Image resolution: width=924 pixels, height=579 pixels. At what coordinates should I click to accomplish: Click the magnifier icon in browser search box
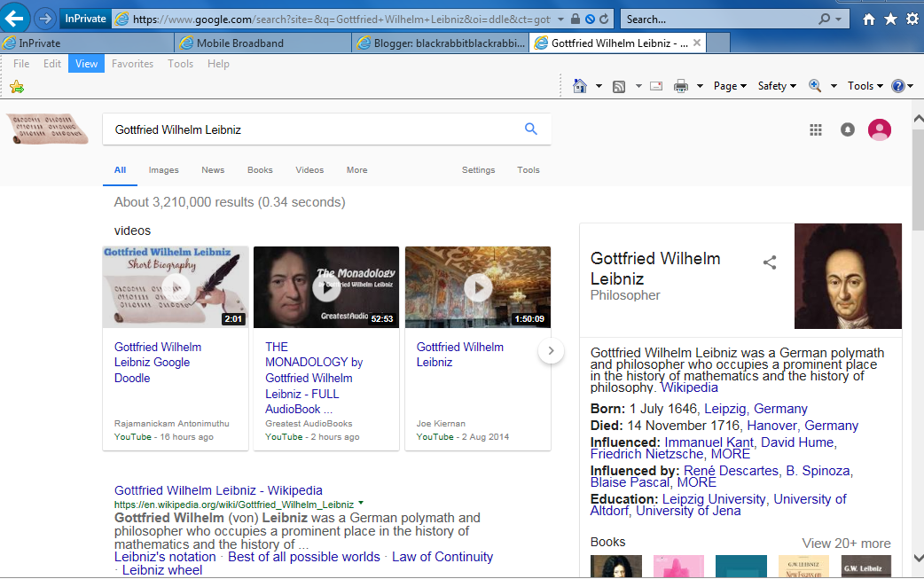pos(825,19)
